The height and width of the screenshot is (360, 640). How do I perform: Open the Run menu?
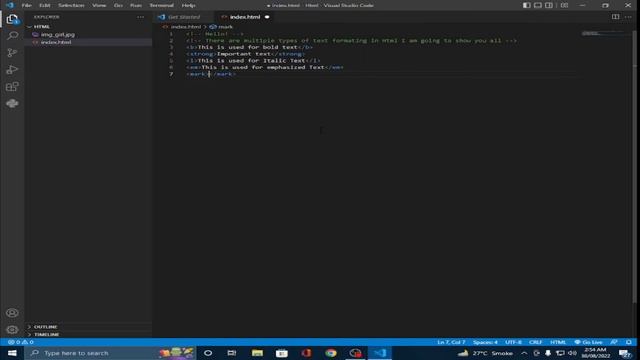pyautogui.click(x=136, y=5)
